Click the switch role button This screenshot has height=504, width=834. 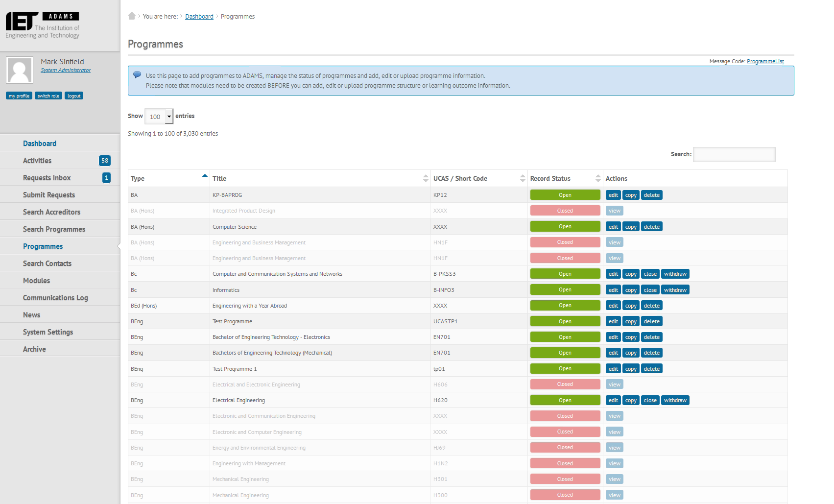click(48, 96)
